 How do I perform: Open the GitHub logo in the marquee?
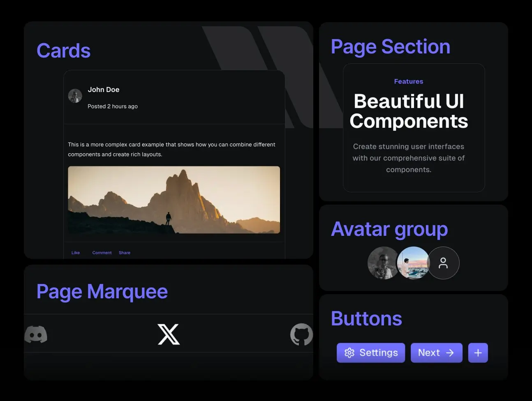(x=301, y=334)
